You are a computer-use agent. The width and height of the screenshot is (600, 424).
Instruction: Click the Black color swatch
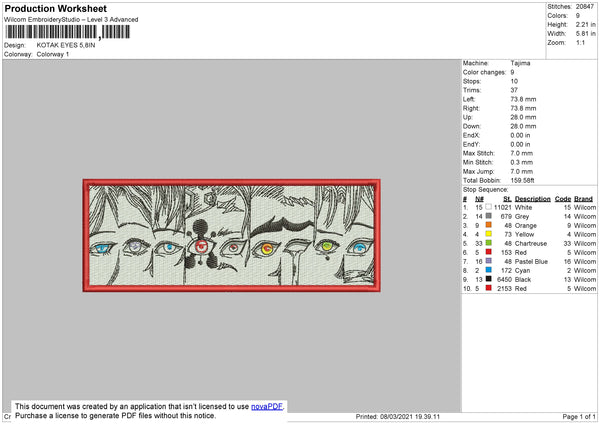[x=488, y=279]
